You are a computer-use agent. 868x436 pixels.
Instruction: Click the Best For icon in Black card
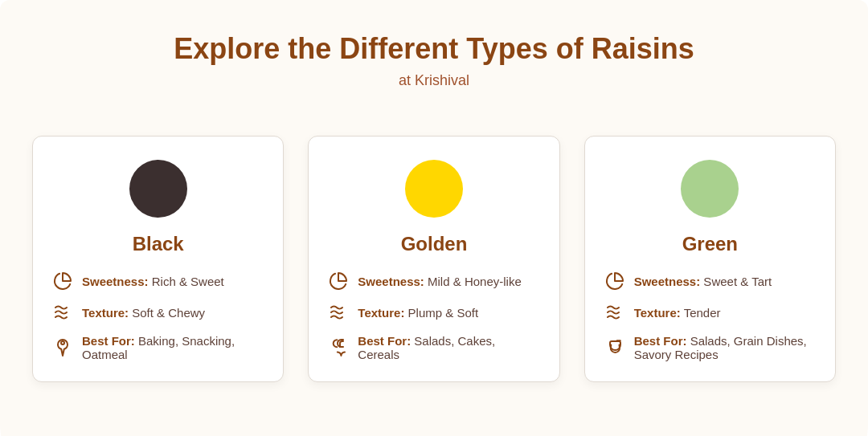63,348
